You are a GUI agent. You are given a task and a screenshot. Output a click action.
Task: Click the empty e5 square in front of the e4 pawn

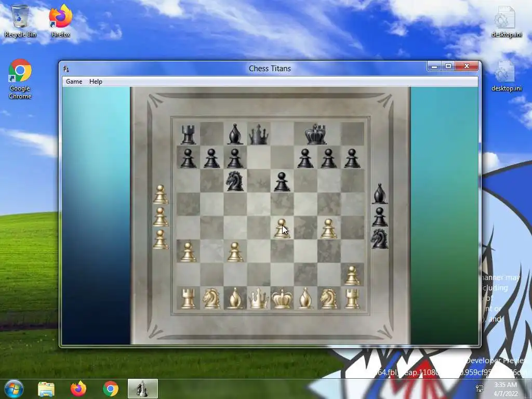coord(282,204)
